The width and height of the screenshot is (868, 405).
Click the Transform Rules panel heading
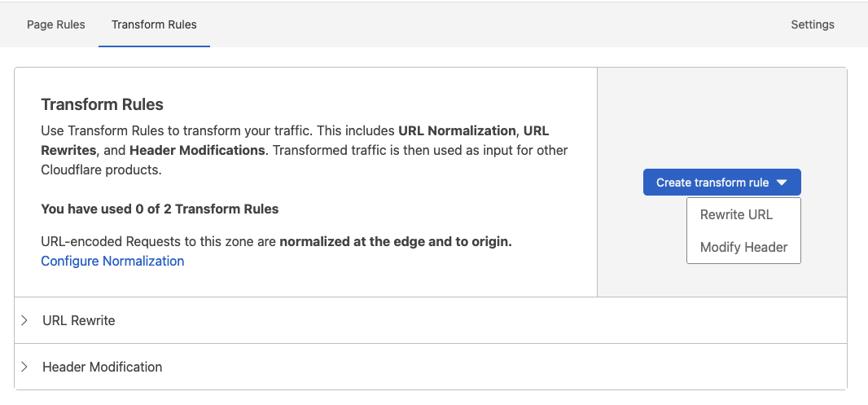pos(102,104)
